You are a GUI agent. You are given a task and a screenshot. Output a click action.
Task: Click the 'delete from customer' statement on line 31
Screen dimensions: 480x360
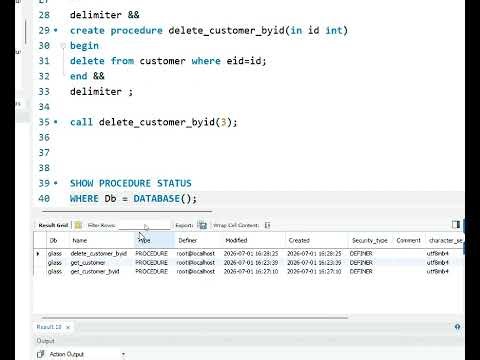168,61
